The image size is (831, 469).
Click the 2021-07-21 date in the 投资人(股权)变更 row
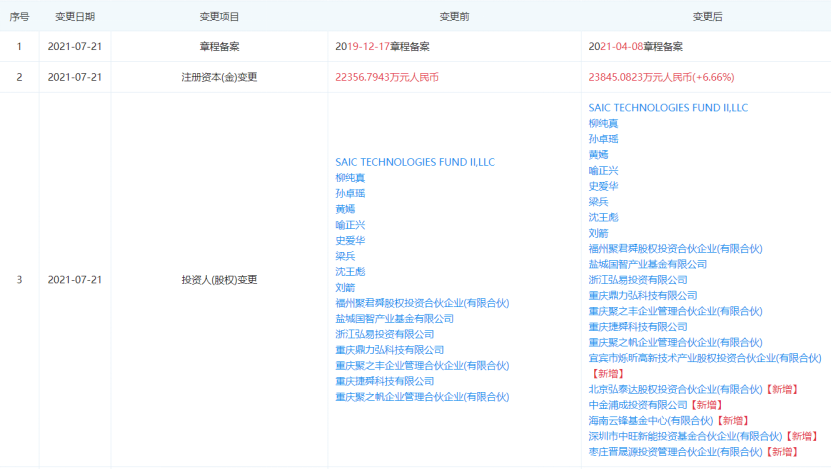(75, 280)
